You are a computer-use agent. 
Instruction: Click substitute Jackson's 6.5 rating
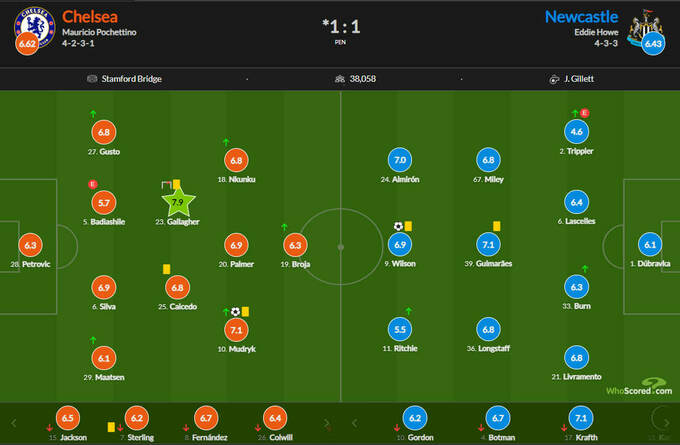pyautogui.click(x=67, y=419)
